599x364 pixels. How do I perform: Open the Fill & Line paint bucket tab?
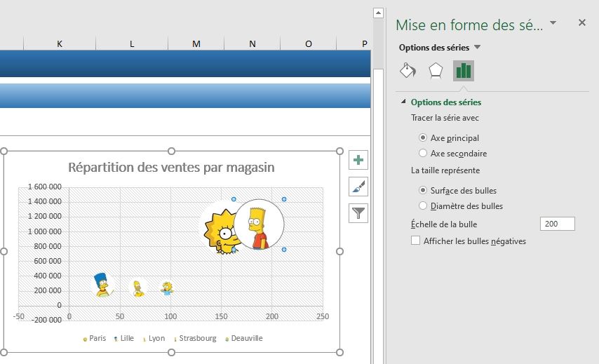(x=408, y=71)
